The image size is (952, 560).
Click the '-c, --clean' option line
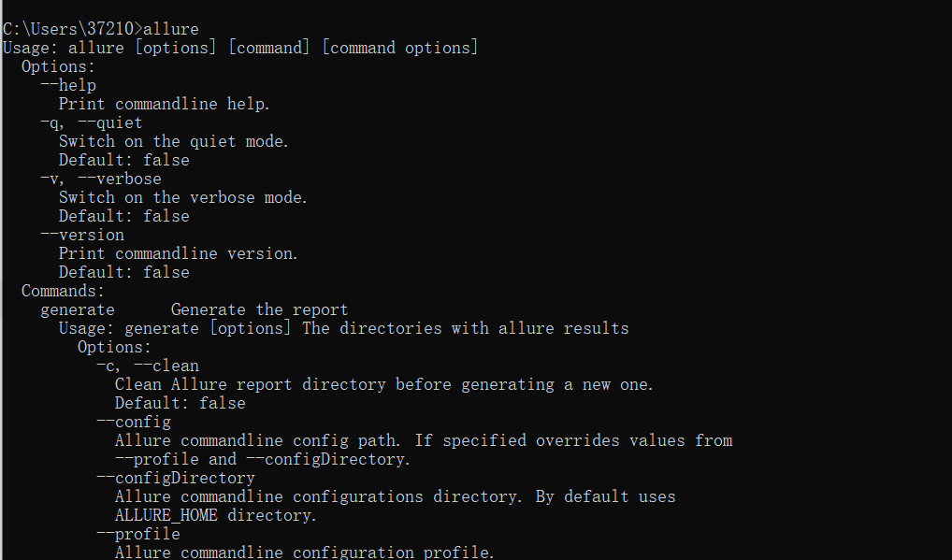coord(148,366)
